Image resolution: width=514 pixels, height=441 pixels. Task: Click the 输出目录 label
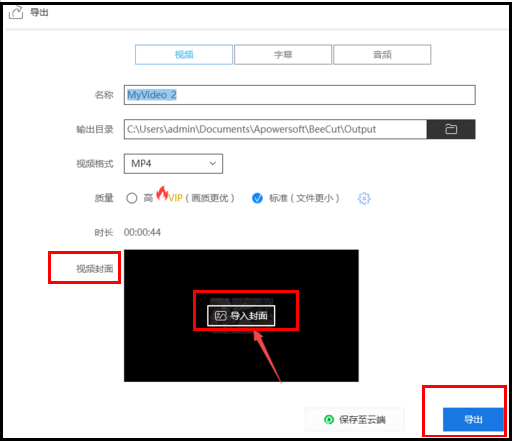[95, 129]
